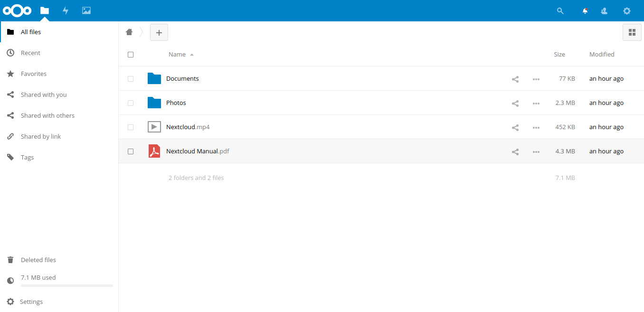Open the Gallery app icon
The height and width of the screenshot is (312, 644).
pos(86,10)
